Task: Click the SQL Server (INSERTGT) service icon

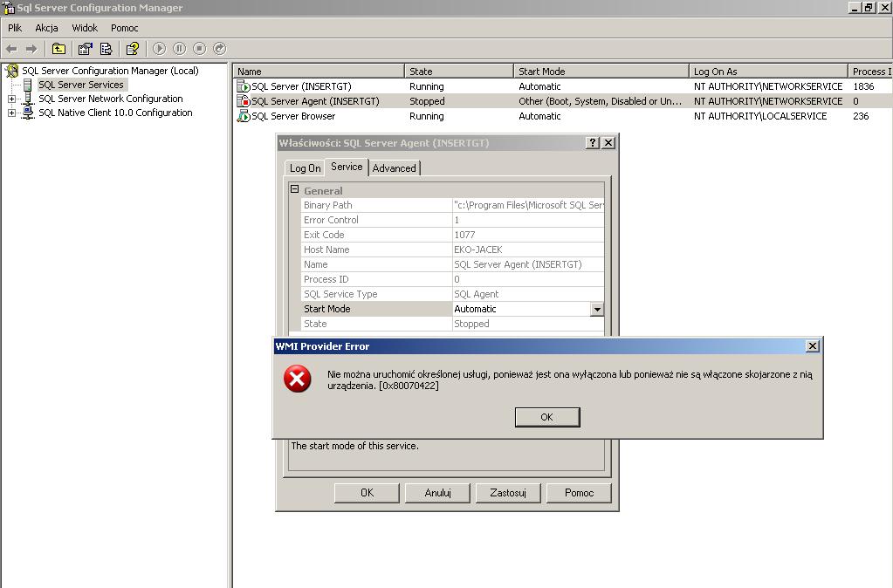Action: (x=244, y=86)
